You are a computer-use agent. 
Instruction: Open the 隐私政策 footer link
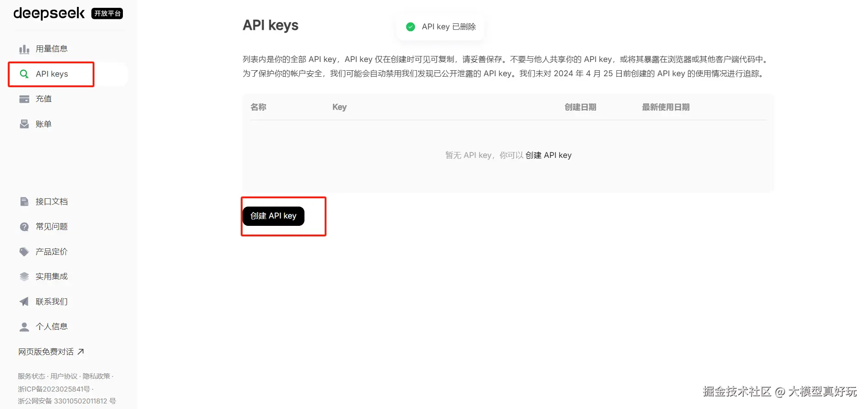click(96, 376)
